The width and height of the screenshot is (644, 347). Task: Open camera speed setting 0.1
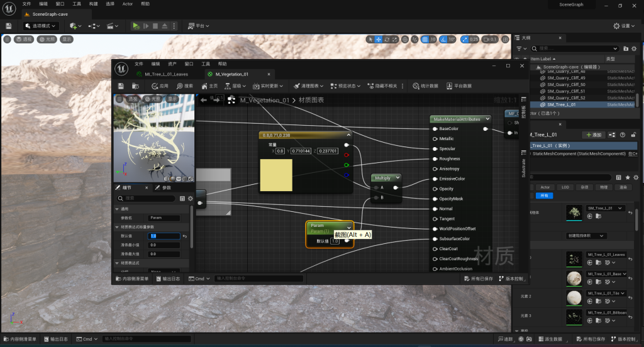490,40
